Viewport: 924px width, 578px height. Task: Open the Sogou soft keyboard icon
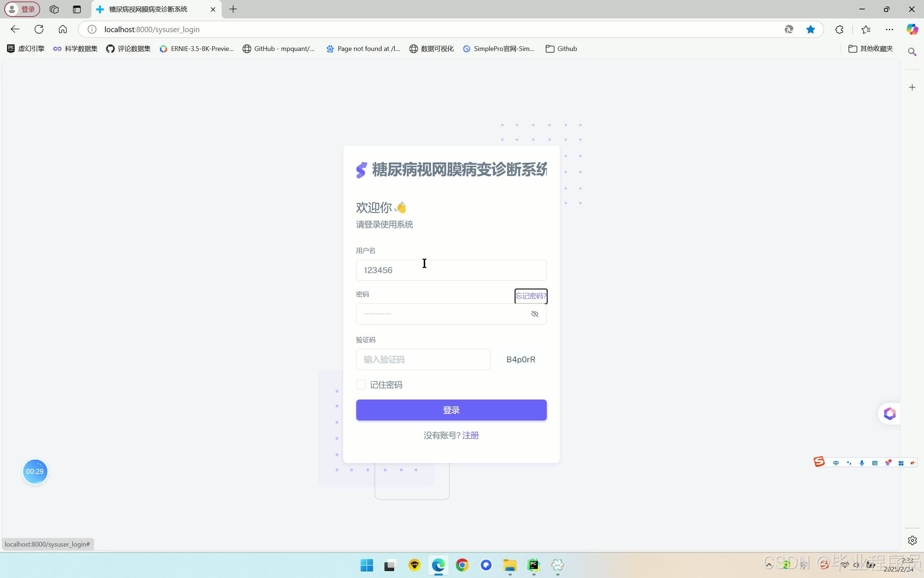875,463
